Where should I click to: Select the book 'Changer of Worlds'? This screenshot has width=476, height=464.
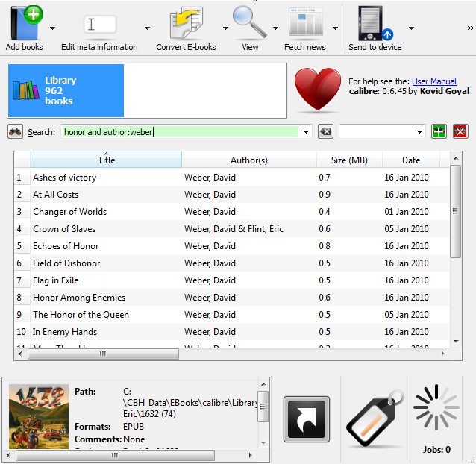coord(70,212)
